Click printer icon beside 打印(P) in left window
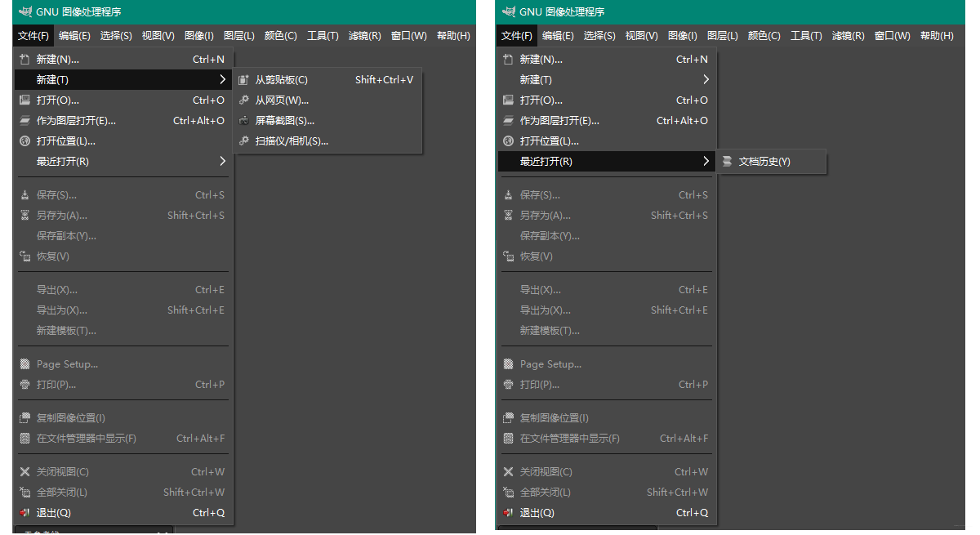Image resolution: width=980 pixels, height=535 pixels. tap(24, 384)
